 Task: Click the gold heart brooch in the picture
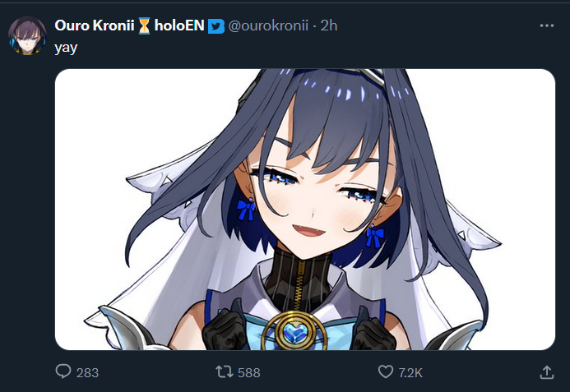(294, 332)
